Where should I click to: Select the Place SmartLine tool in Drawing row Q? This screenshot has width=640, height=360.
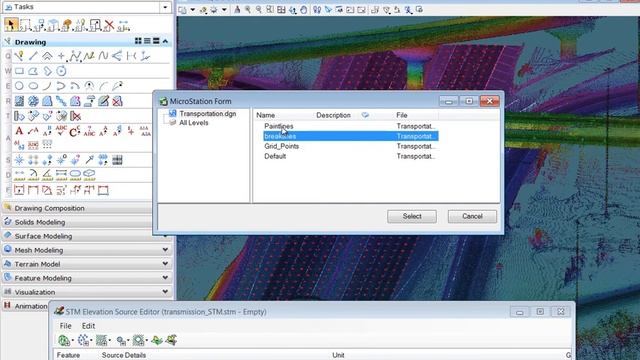[x=19, y=56]
